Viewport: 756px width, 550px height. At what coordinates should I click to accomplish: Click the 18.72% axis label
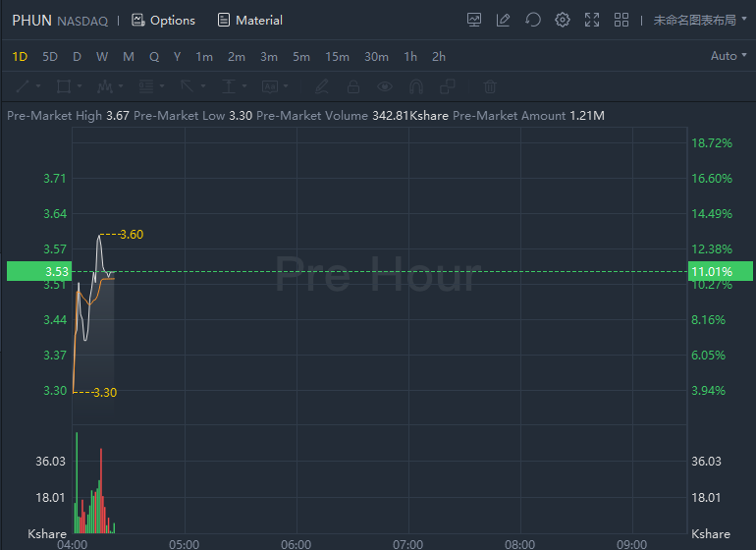coord(712,142)
